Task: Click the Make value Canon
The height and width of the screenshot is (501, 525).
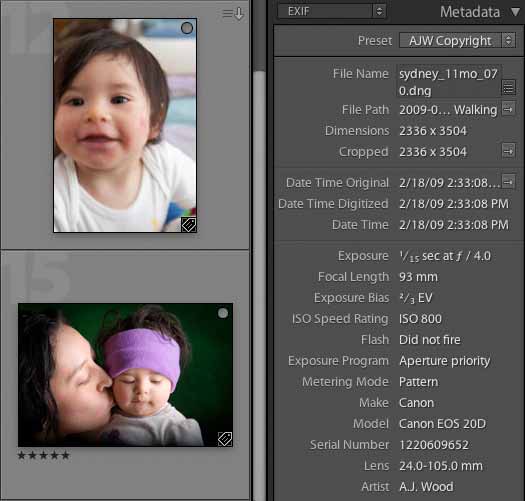Action: (x=417, y=403)
